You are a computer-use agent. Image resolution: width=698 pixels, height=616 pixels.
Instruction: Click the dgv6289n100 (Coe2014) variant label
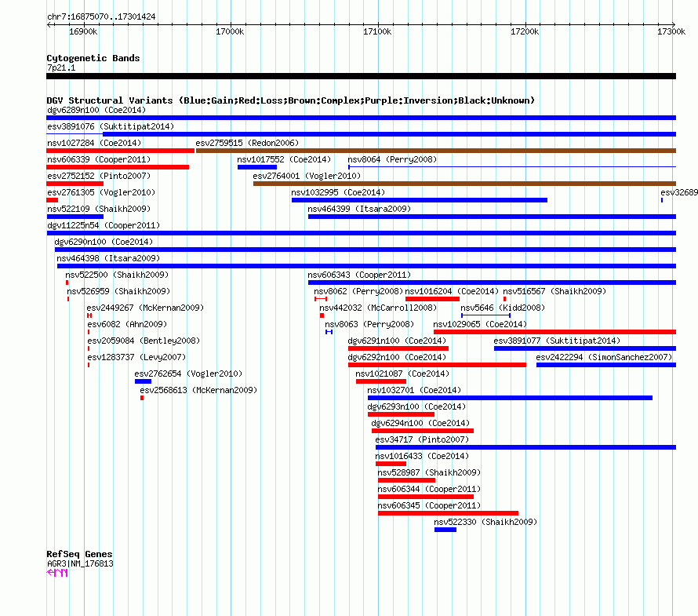click(x=96, y=110)
